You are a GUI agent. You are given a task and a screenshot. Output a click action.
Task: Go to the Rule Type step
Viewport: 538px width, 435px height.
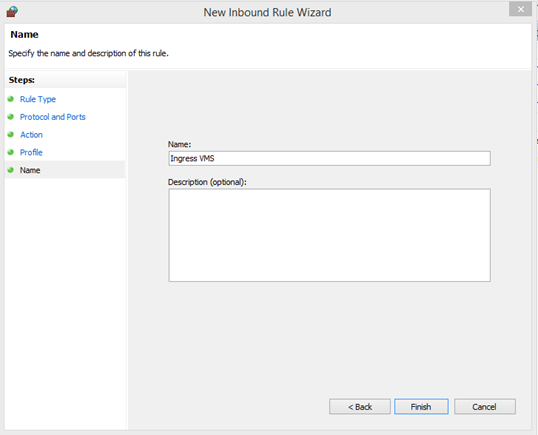[38, 99]
